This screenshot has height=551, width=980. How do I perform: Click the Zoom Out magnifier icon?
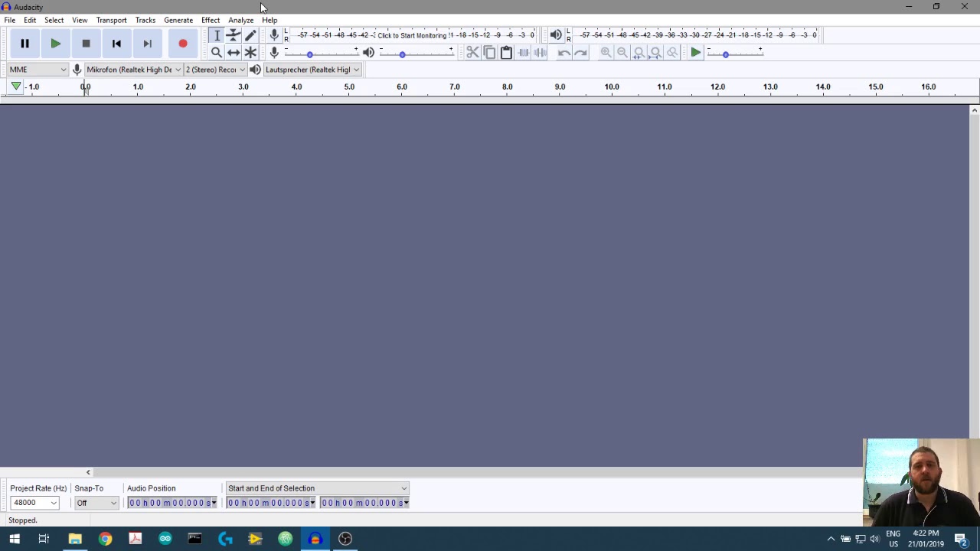click(x=622, y=52)
